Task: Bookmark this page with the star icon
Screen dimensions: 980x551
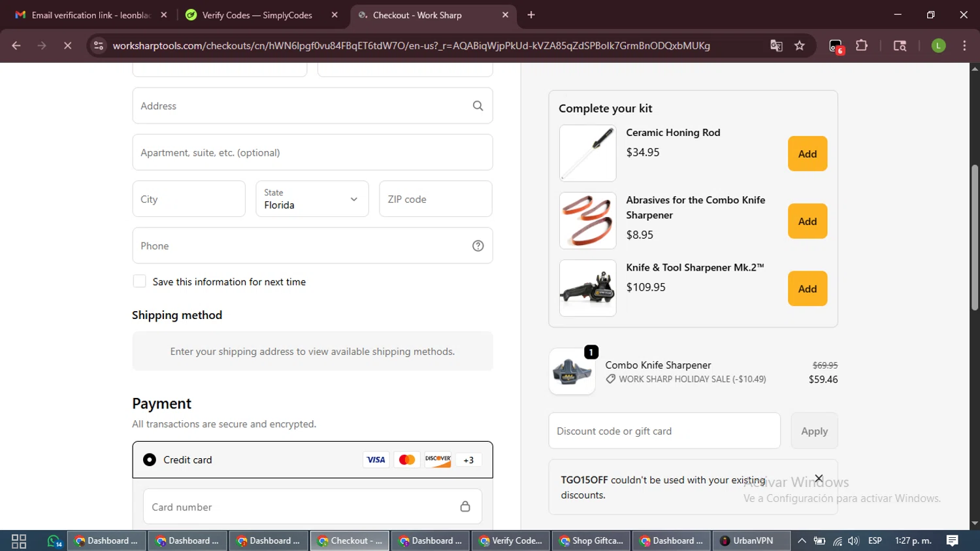Action: pyautogui.click(x=800, y=46)
